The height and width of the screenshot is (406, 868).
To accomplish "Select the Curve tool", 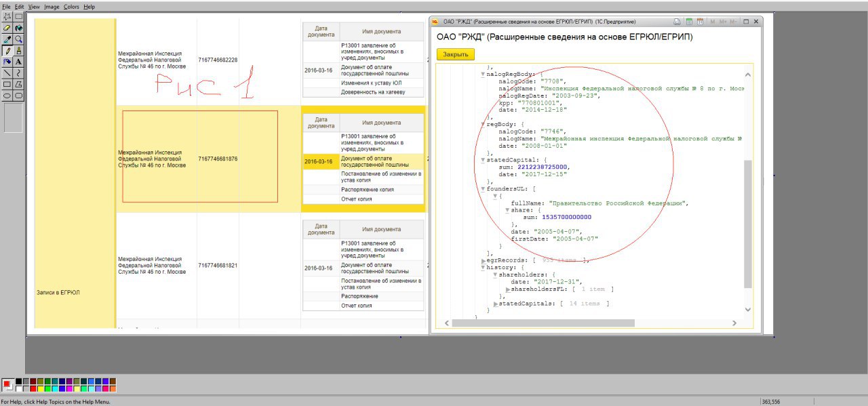I will 18,72.
